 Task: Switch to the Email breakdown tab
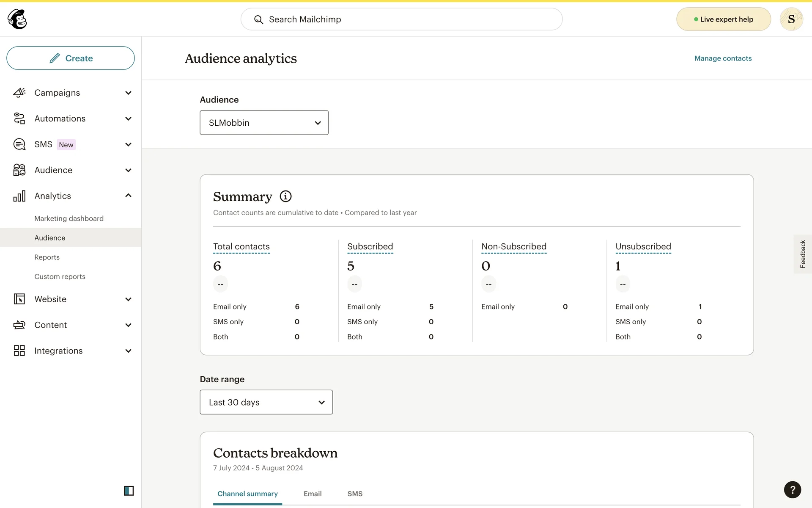(313, 494)
